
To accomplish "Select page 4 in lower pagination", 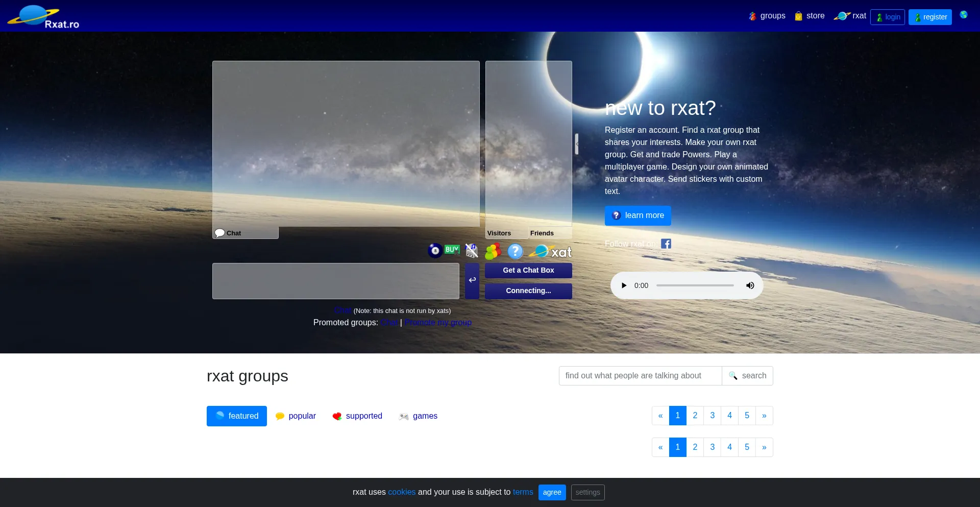I will 730,447.
